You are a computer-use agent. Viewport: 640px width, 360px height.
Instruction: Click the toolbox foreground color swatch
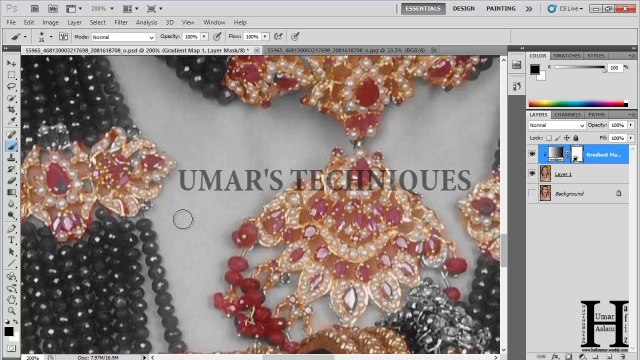(x=9, y=331)
